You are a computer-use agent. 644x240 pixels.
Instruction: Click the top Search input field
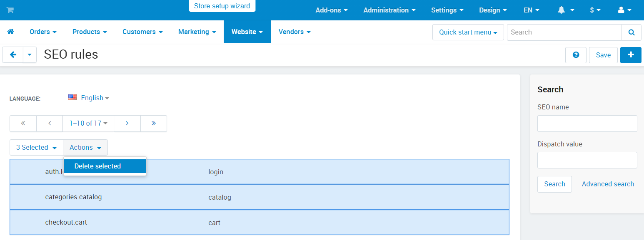pos(564,32)
